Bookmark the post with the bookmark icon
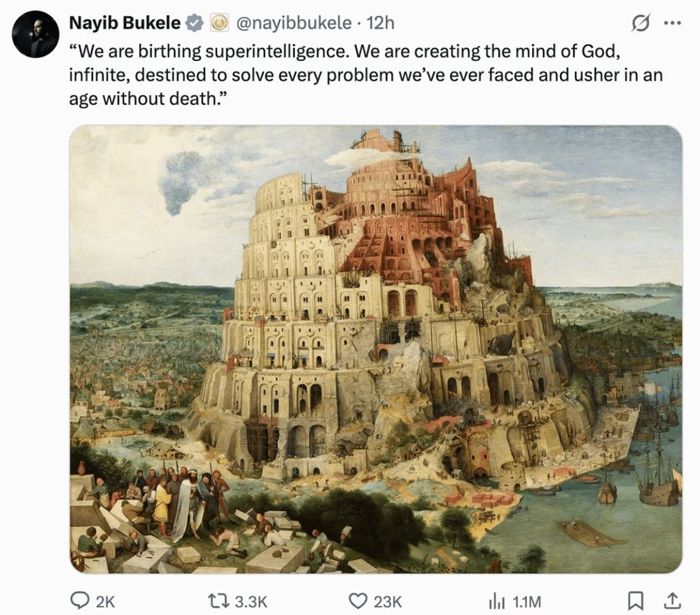700x615 pixels. click(x=636, y=601)
